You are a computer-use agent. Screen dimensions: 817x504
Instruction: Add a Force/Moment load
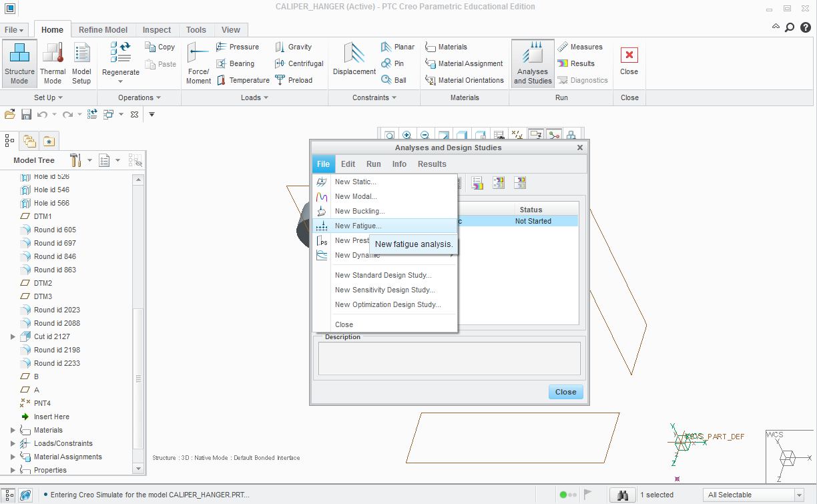[198, 63]
